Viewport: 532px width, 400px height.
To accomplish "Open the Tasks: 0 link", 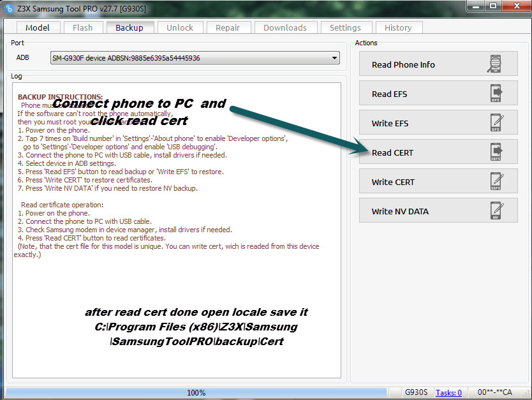I will pos(448,392).
